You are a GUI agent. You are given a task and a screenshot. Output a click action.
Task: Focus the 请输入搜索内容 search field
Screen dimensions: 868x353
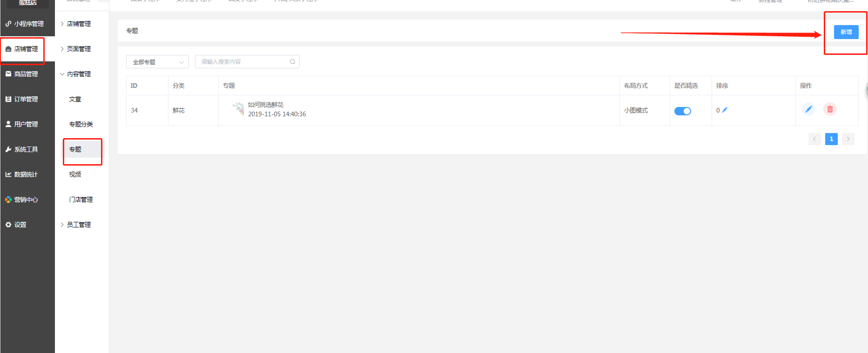(247, 62)
